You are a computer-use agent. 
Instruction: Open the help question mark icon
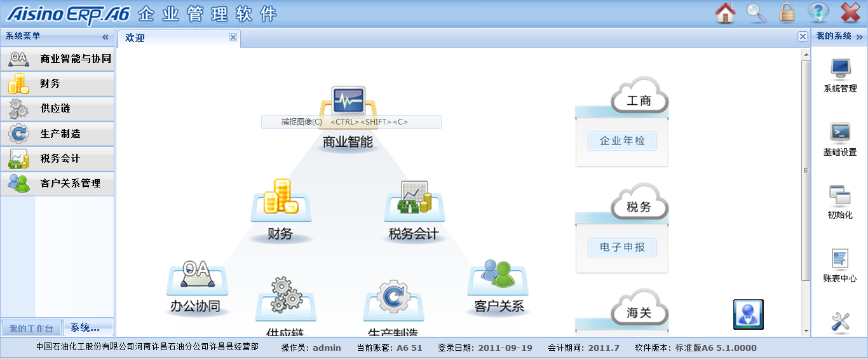pos(818,13)
